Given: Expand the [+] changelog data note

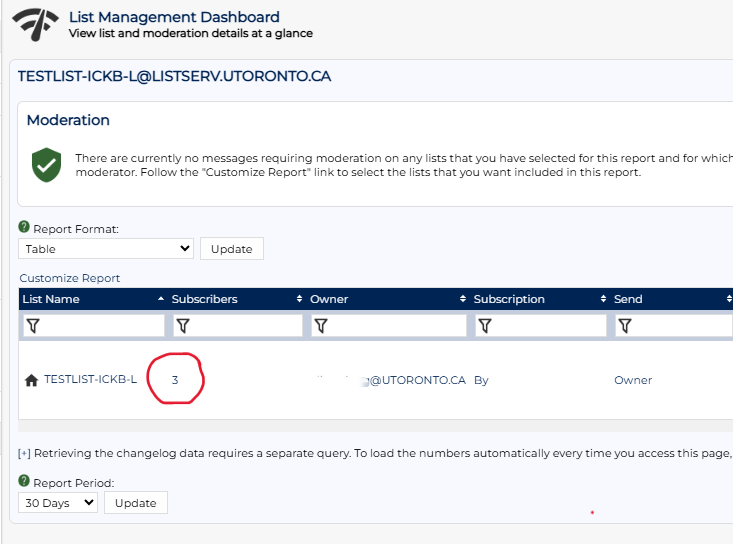Looking at the screenshot, I should 24,453.
